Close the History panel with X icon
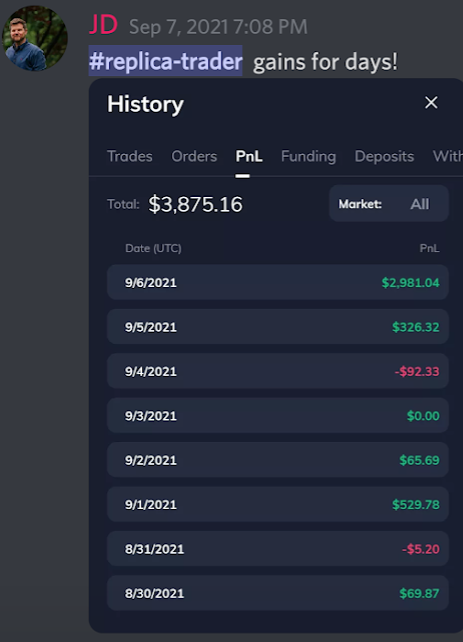The width and height of the screenshot is (463, 642). [x=431, y=103]
